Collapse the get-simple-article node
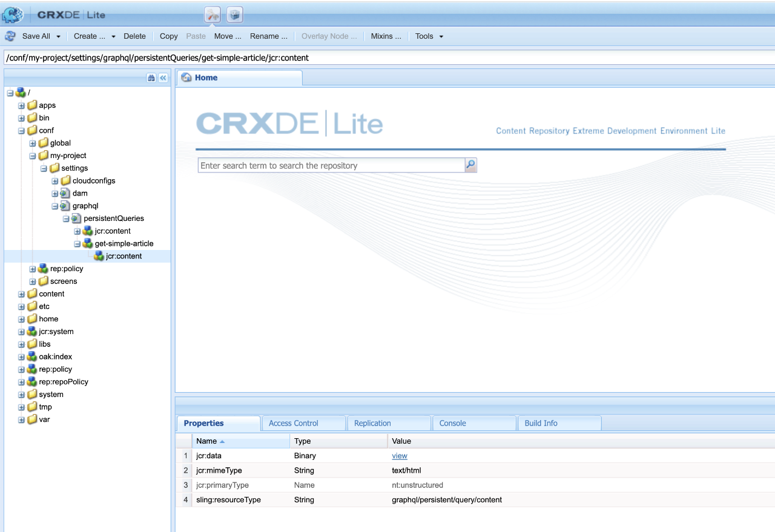The width and height of the screenshot is (775, 532). pyautogui.click(x=77, y=244)
